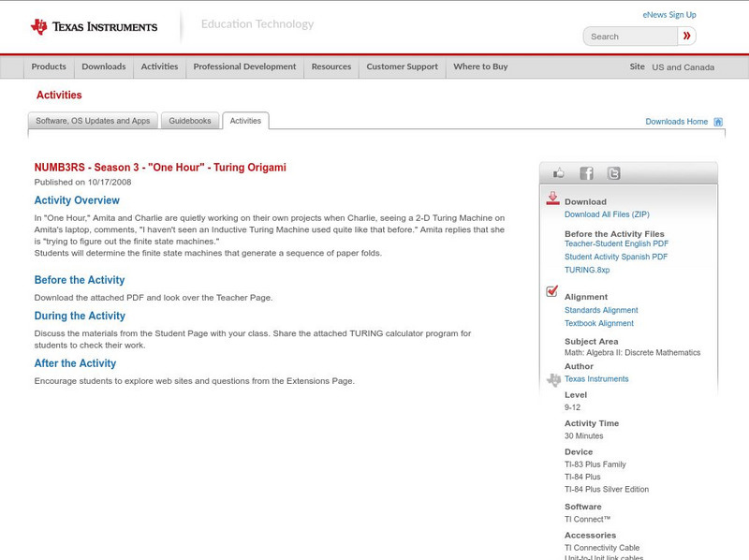Open Standards Alignment link
This screenshot has width=749, height=560.
(601, 310)
